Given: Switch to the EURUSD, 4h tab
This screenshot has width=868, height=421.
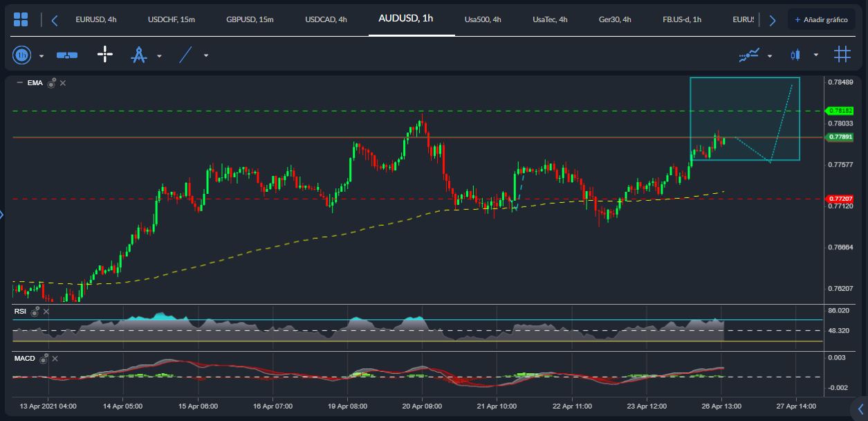Looking at the screenshot, I should coord(97,19).
